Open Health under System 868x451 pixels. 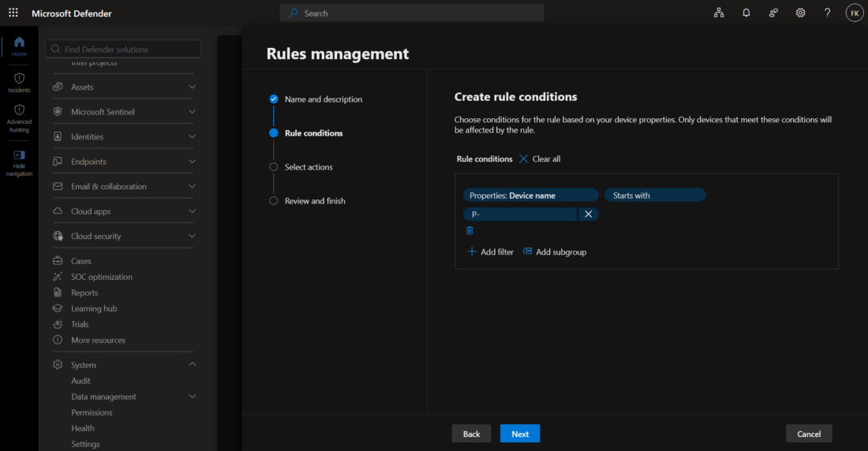(x=83, y=428)
